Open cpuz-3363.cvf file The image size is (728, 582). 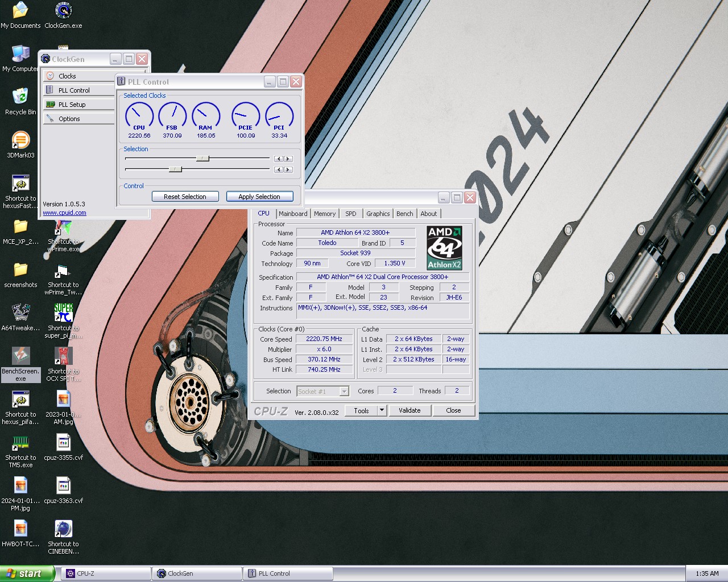point(63,490)
